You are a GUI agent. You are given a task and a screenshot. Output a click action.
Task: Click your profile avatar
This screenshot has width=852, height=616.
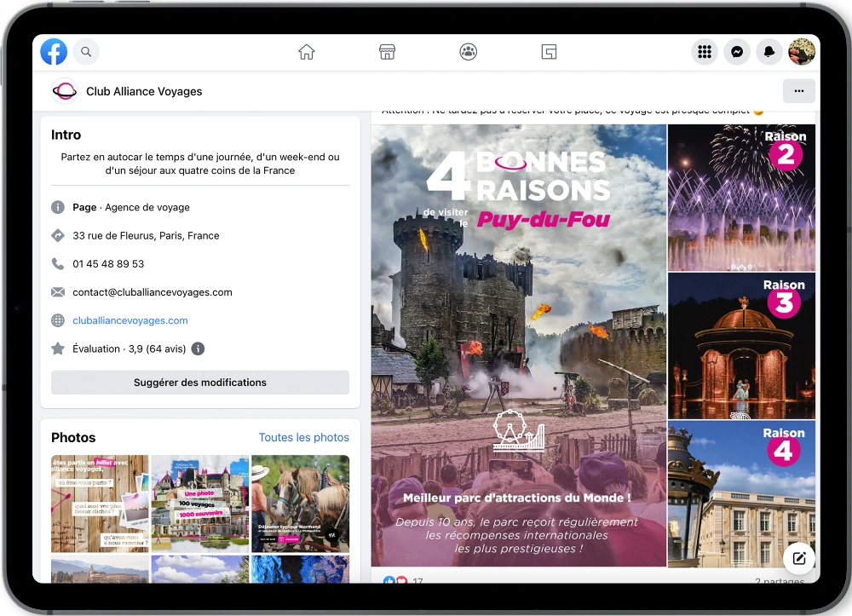coord(801,51)
